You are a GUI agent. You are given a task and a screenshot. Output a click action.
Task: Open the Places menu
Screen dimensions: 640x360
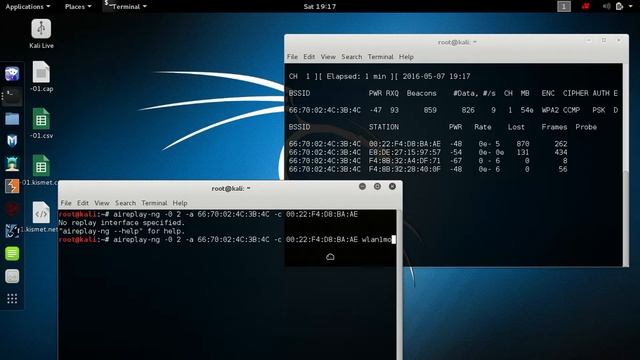click(x=78, y=7)
